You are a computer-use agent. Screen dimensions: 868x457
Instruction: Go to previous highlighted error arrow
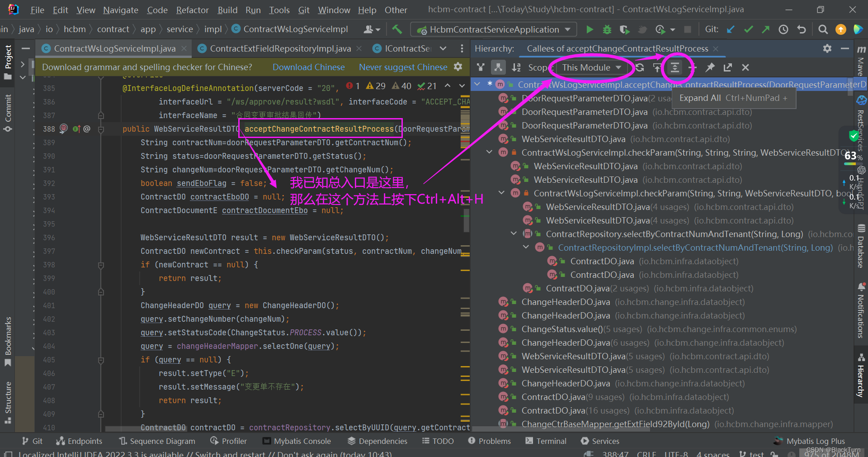(447, 86)
